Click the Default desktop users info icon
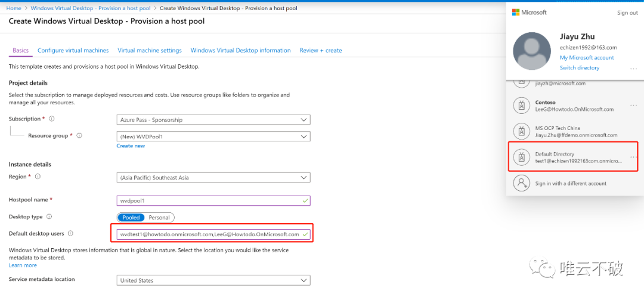The height and width of the screenshot is (297, 644). (x=70, y=233)
